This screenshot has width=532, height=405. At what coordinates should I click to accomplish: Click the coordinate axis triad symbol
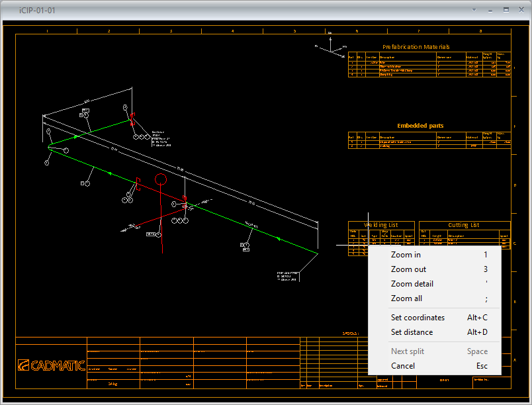click(337, 47)
